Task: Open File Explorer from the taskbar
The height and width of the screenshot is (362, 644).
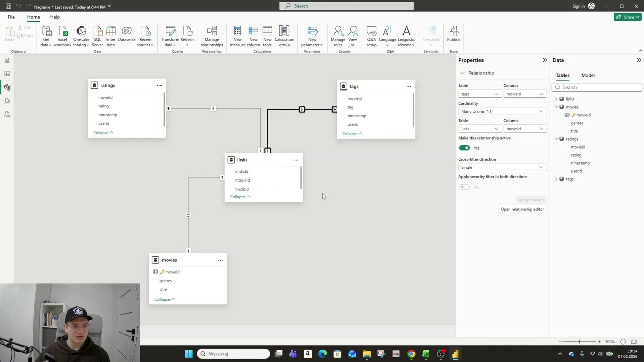Action: [x=367, y=354]
